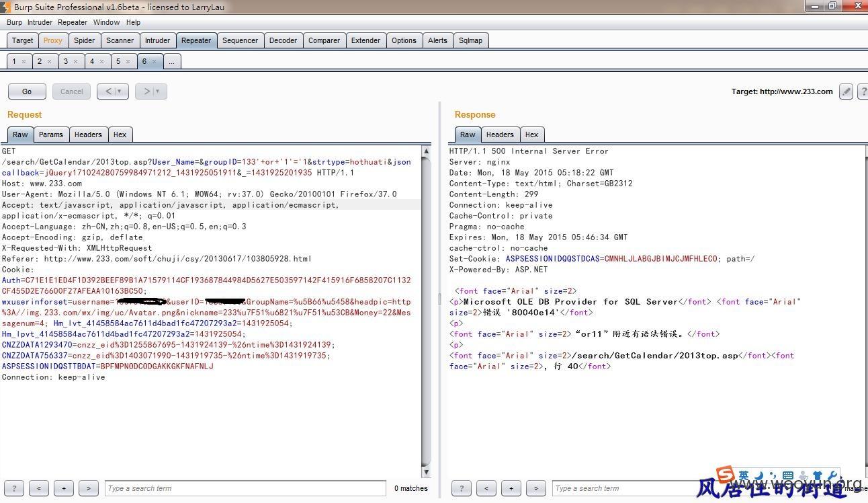Click the "Content-Length: 299" response header

point(494,194)
